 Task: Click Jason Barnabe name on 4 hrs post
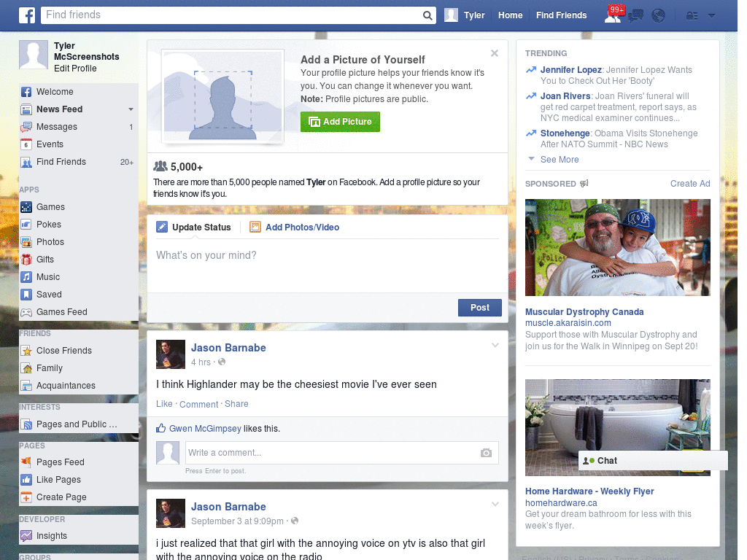click(x=228, y=348)
